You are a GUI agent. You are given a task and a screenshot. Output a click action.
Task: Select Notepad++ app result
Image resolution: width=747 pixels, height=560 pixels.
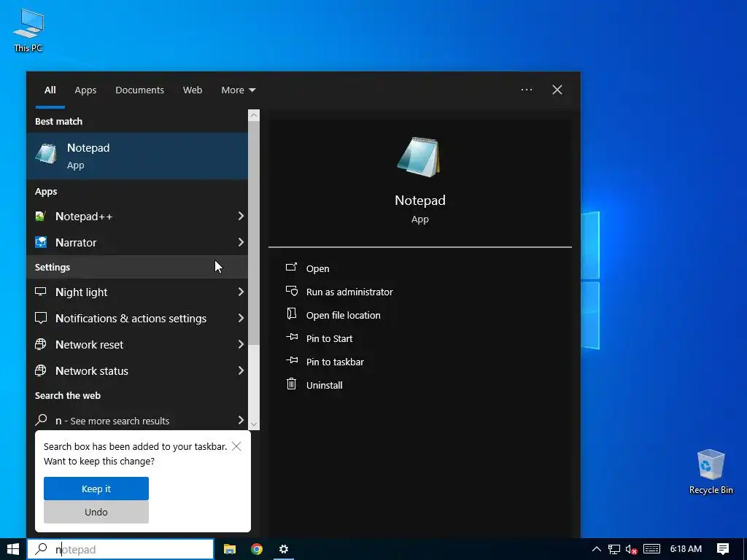point(137,216)
